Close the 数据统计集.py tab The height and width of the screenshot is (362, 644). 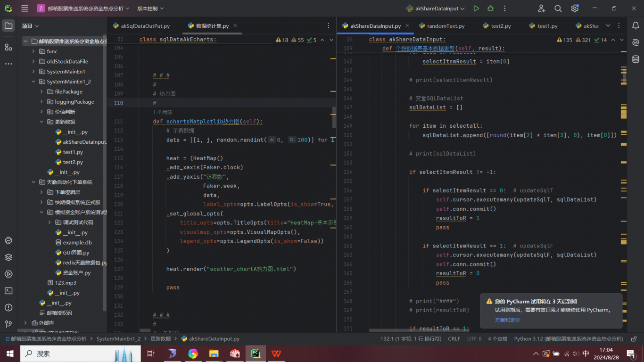[x=235, y=26]
